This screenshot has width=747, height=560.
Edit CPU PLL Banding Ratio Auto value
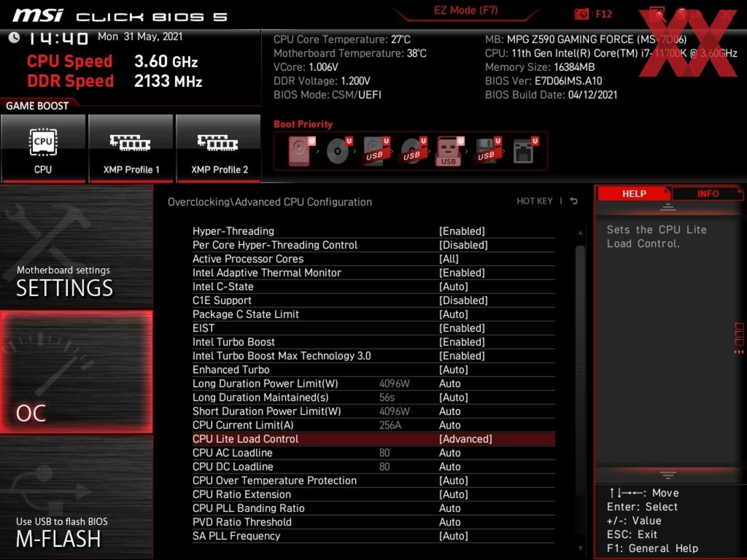[450, 508]
